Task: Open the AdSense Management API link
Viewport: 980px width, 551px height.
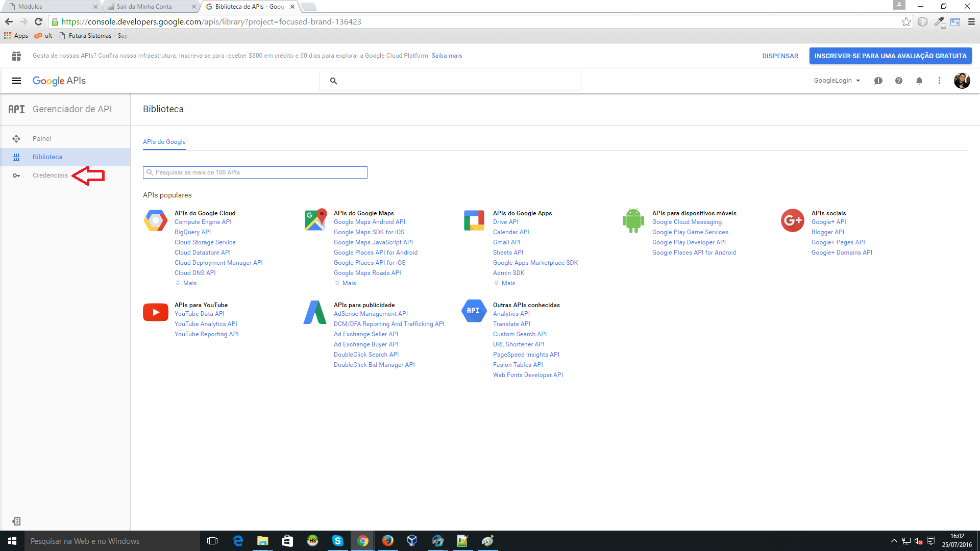Action: 371,314
